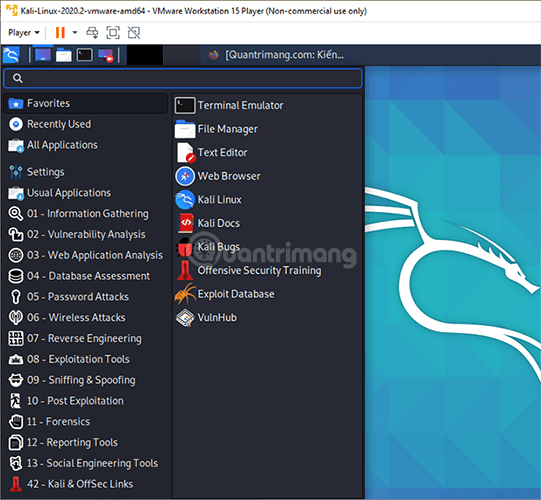The image size is (541, 500).
Task: Click the Kali Bugs icon
Action: coord(184,247)
